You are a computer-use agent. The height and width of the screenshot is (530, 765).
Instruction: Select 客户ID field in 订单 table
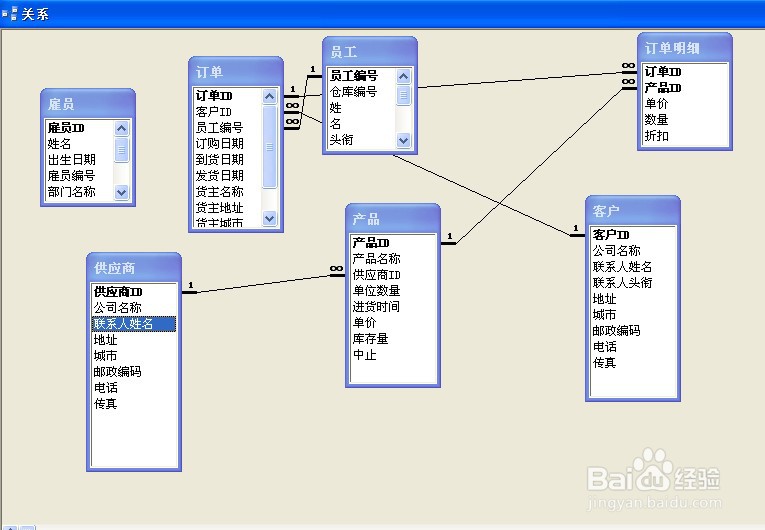click(228, 112)
